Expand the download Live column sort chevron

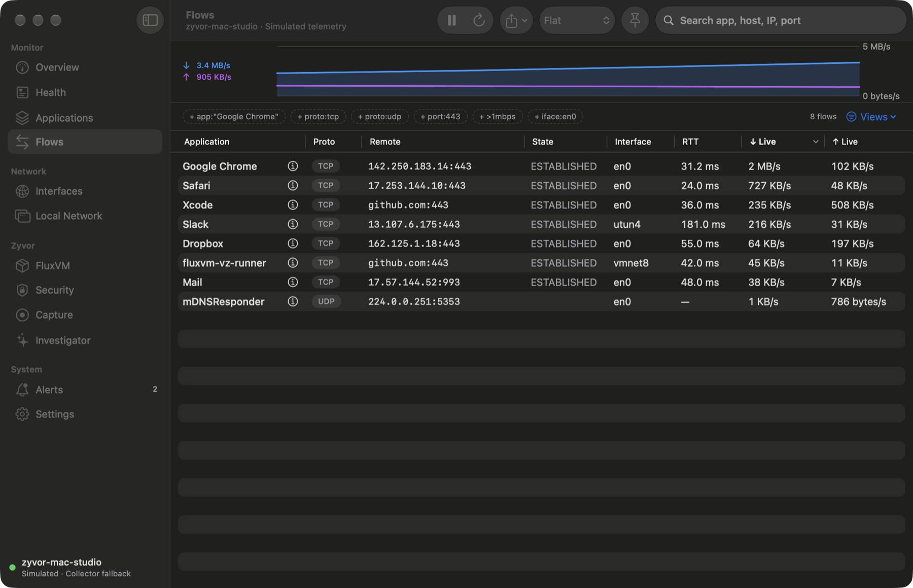815,142
